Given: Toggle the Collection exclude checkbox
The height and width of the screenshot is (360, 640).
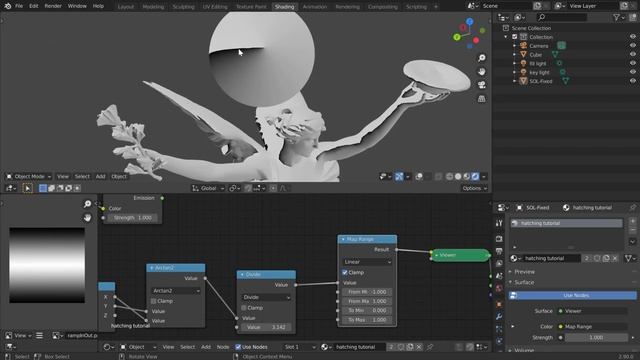Looking at the screenshot, I should point(515,37).
